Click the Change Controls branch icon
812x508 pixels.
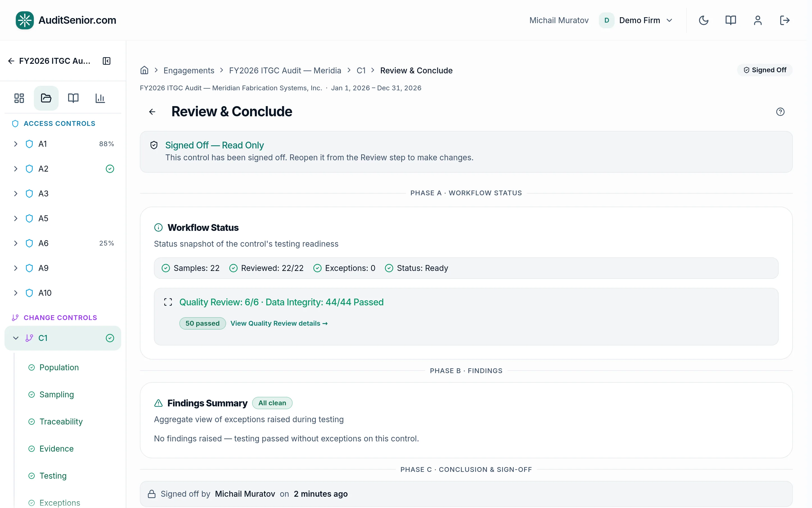pyautogui.click(x=15, y=317)
